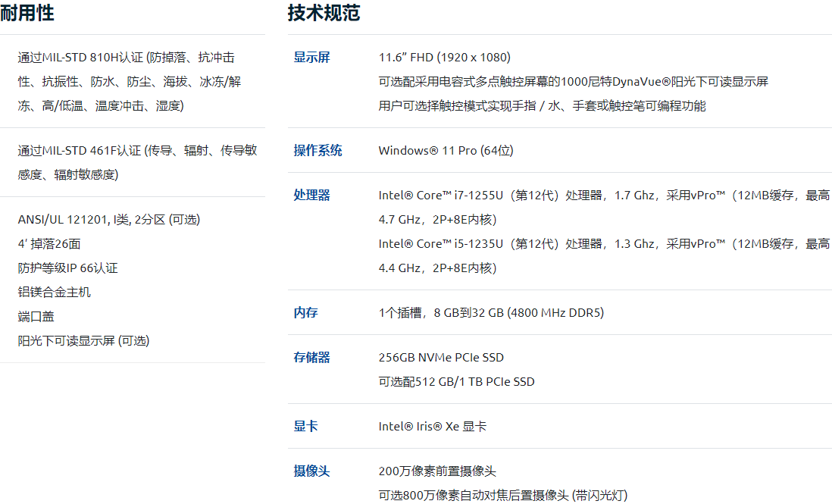The height and width of the screenshot is (504, 832).
Task: Select the Windows® 11 Pro (64位) value
Action: pos(446,151)
